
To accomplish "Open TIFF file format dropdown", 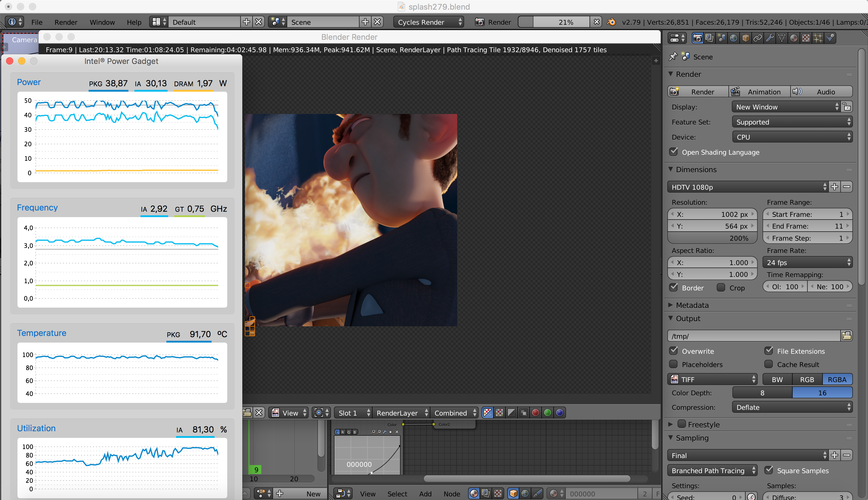I will pyautogui.click(x=712, y=379).
